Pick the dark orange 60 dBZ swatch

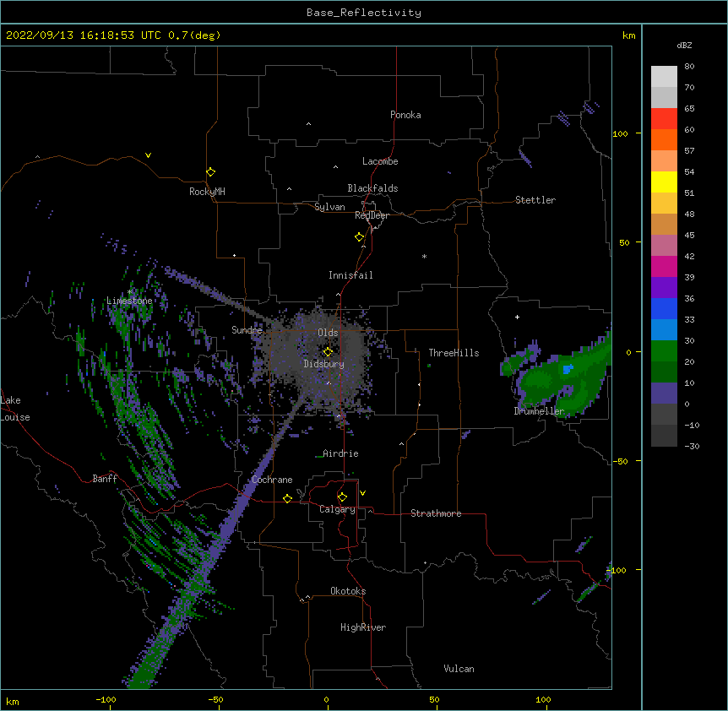click(x=664, y=139)
